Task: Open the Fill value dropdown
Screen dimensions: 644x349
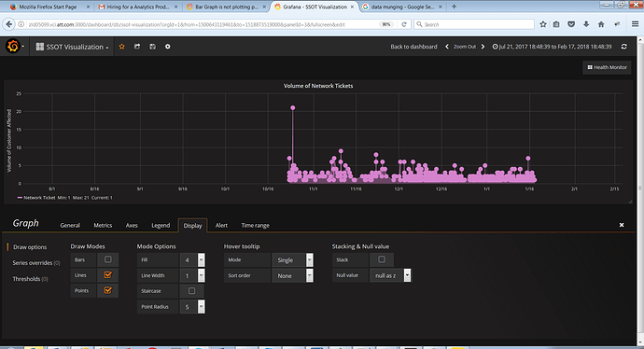Action: click(192, 260)
